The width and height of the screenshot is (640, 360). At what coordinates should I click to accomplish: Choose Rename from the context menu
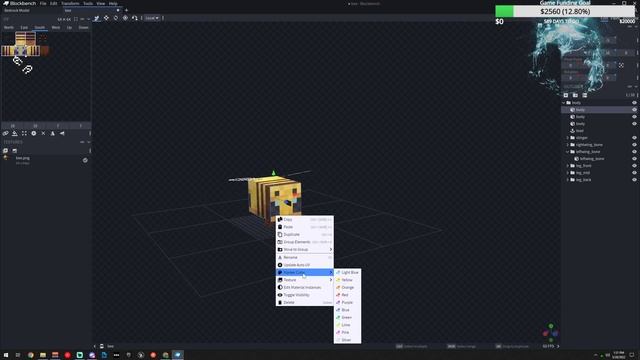pyautogui.click(x=304, y=257)
